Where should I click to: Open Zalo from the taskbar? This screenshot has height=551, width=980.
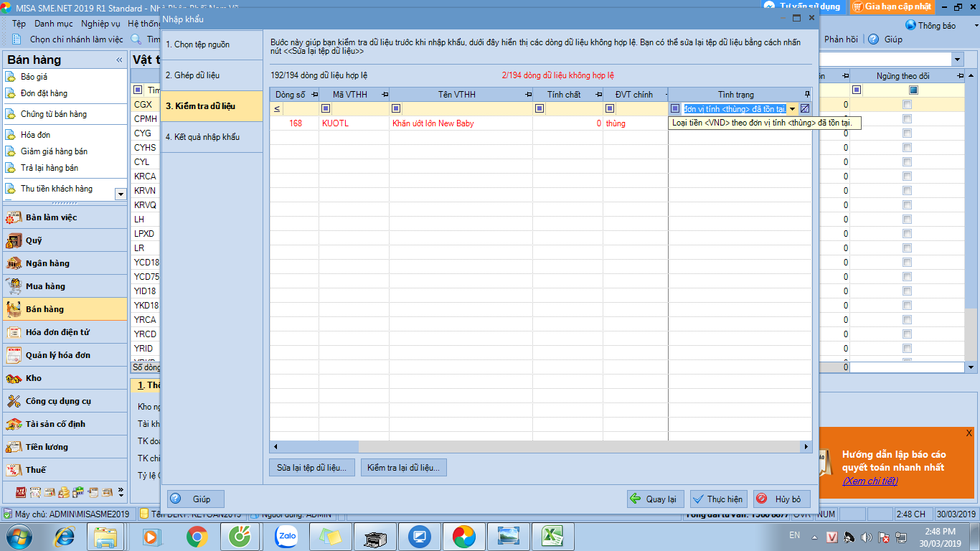point(286,536)
